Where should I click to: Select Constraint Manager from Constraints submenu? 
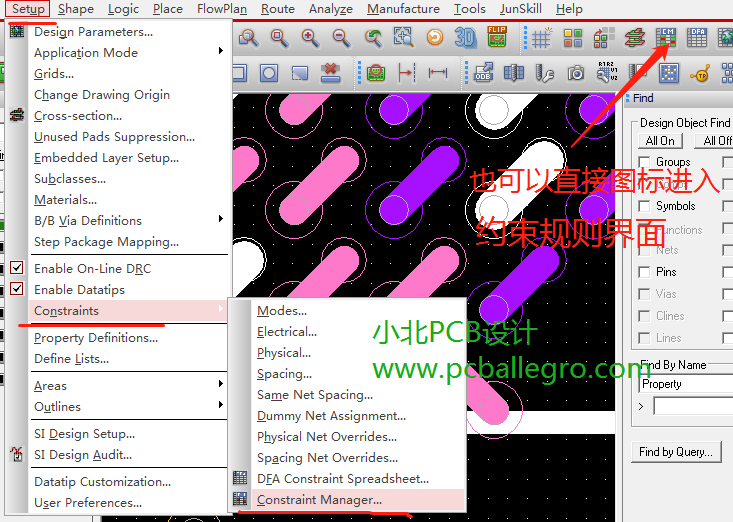click(319, 499)
